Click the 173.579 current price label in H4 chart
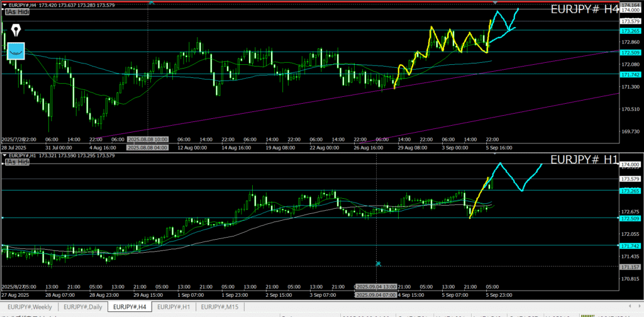This screenshot has height=317, width=644. (x=630, y=21)
